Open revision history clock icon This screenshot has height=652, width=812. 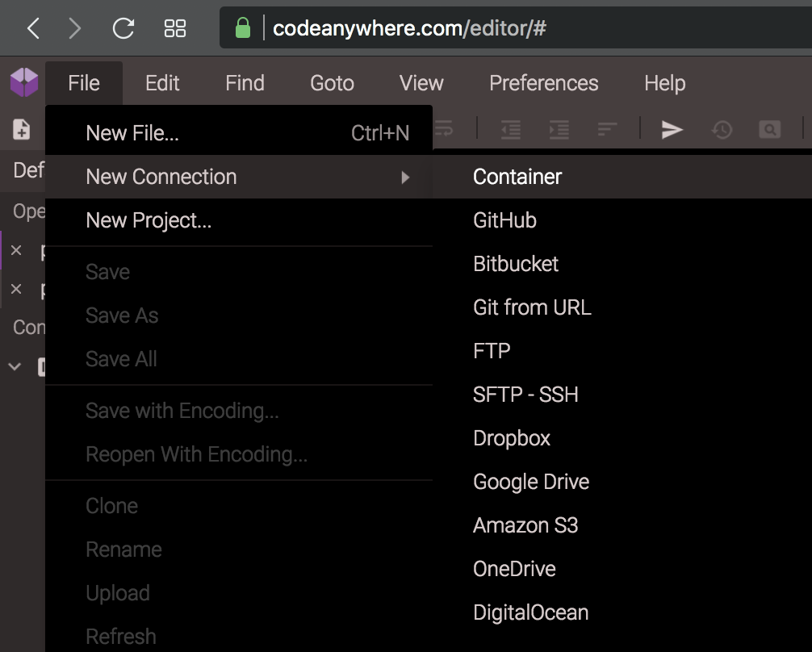722,129
